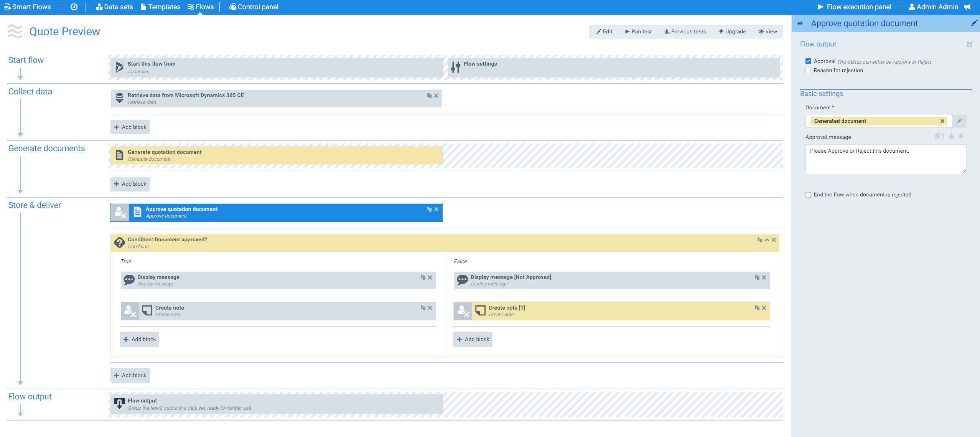
Task: Click pencil icon beside Generated document field
Action: click(x=959, y=121)
